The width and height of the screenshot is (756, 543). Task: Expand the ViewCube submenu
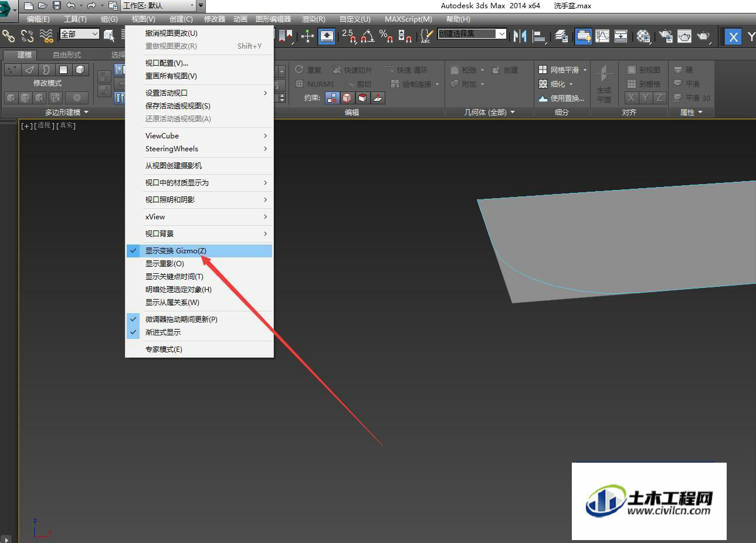[x=199, y=135]
